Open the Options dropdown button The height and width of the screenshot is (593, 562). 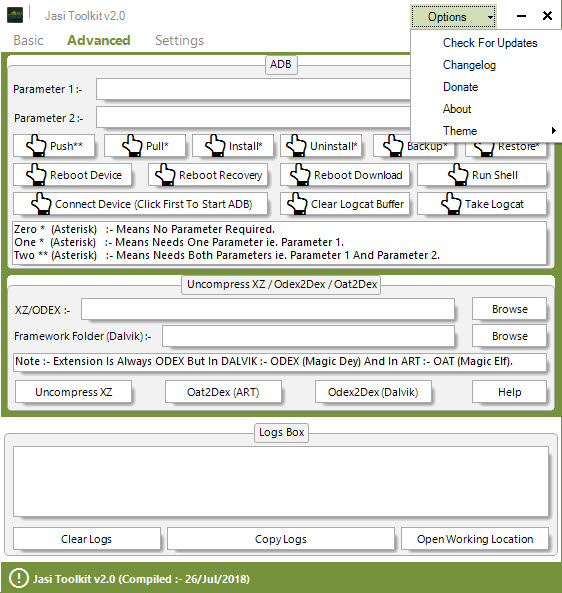(x=453, y=17)
